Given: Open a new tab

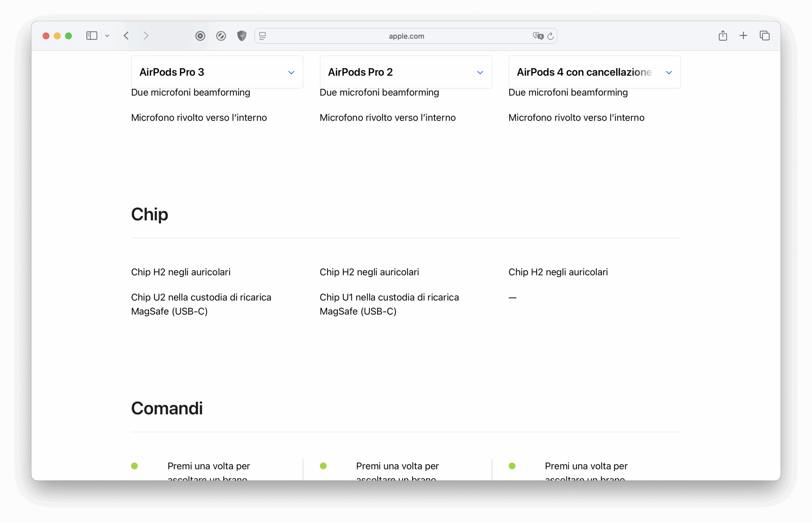Looking at the screenshot, I should (743, 35).
